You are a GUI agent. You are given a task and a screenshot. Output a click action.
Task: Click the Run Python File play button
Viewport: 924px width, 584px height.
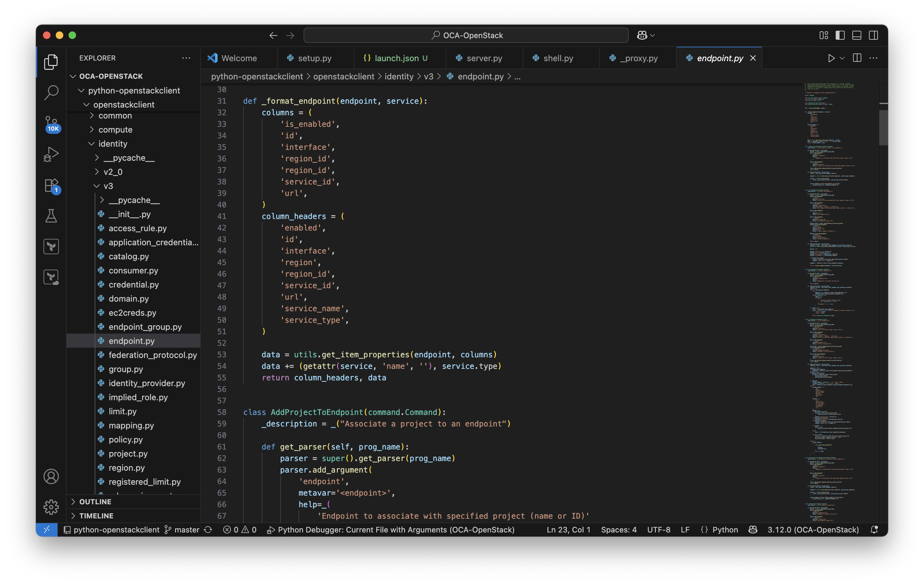831,58
